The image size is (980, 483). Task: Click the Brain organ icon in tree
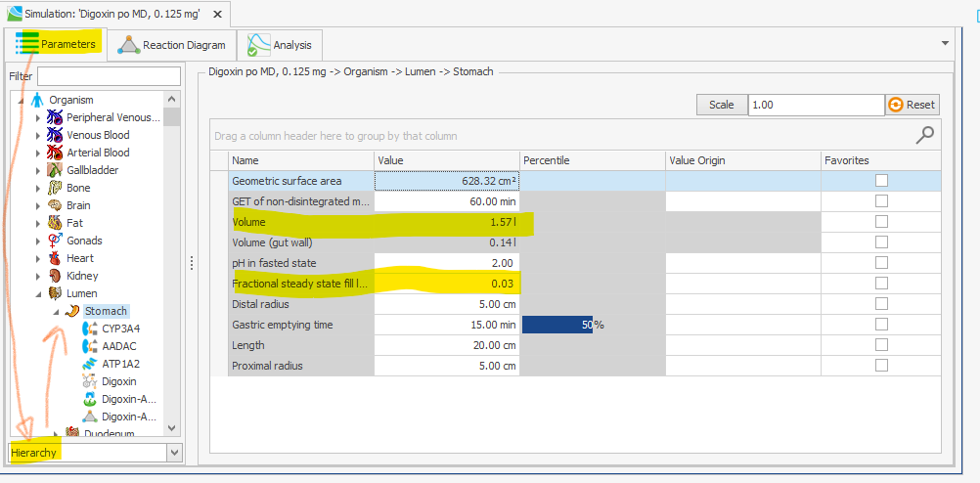(56, 205)
